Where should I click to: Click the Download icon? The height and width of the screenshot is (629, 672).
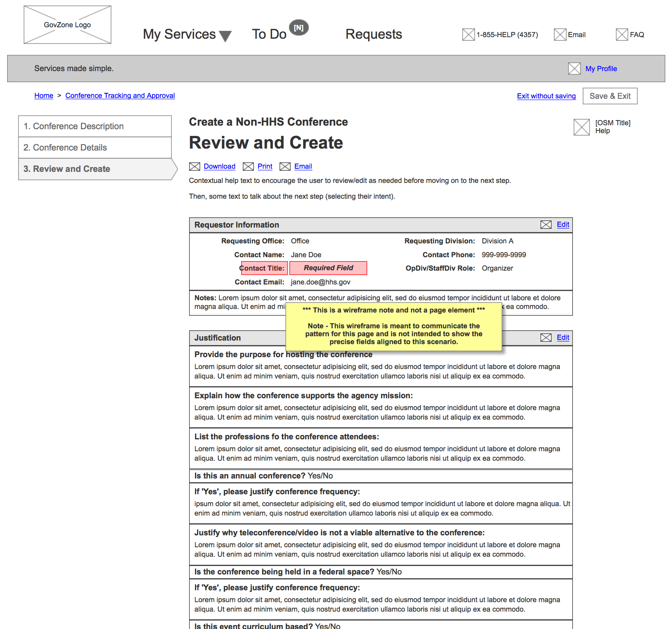(x=195, y=167)
